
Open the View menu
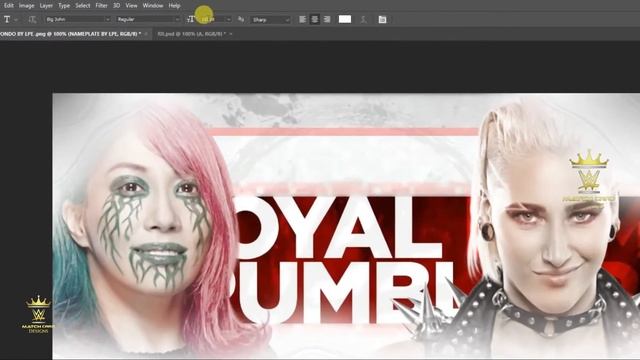point(131,6)
